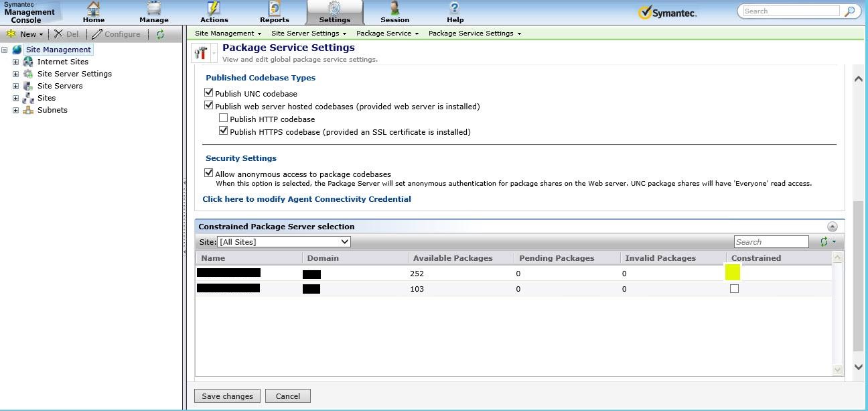Open the Home tab icon
The width and height of the screenshot is (868, 411).
pyautogui.click(x=94, y=9)
